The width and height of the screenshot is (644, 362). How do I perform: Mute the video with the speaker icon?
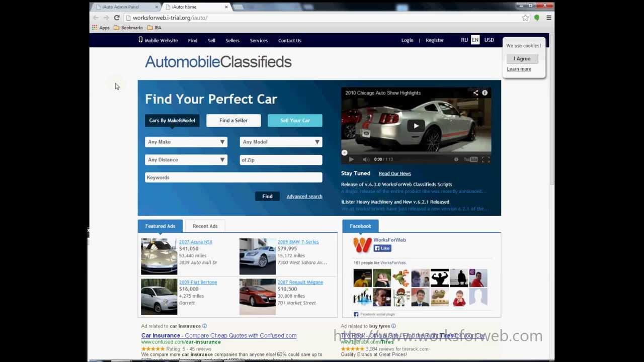(x=366, y=159)
